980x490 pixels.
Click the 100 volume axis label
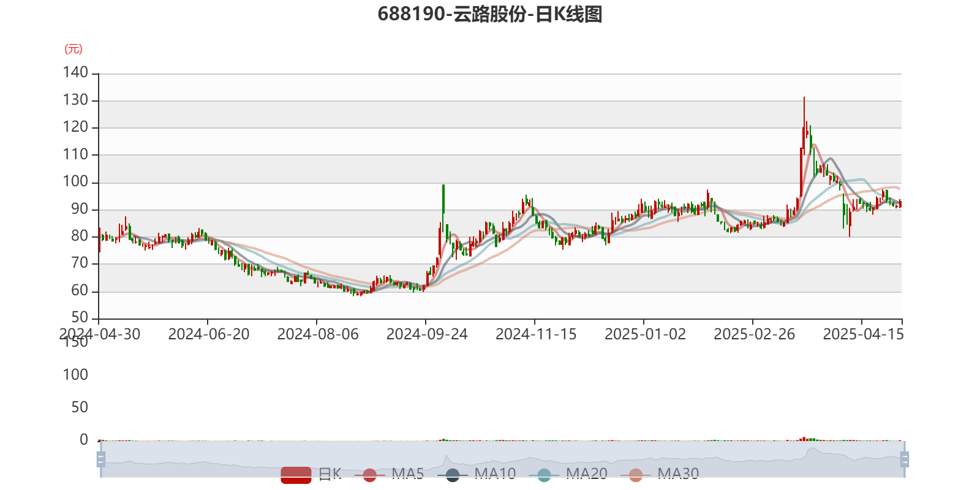pyautogui.click(x=75, y=375)
